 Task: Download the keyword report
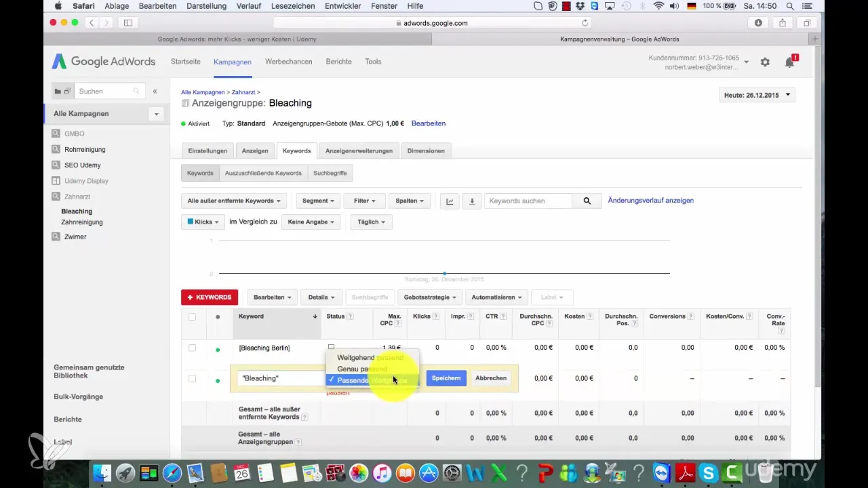click(472, 201)
